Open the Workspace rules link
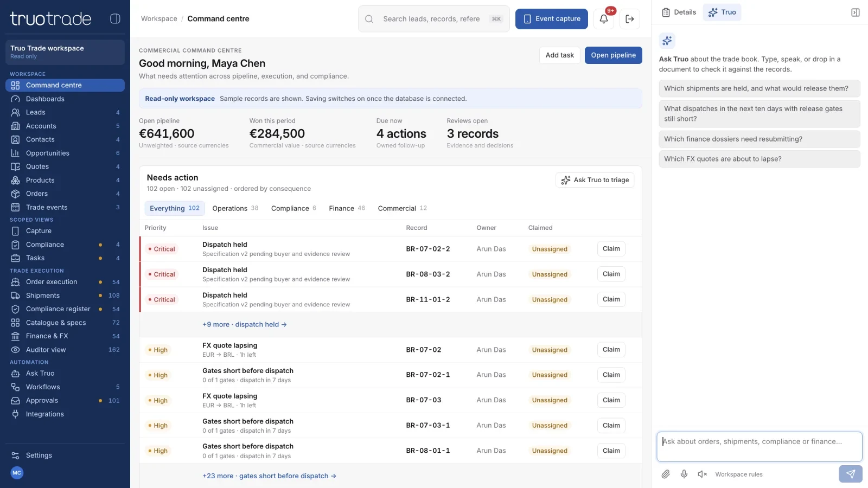Image resolution: width=868 pixels, height=488 pixels. pos(739,474)
